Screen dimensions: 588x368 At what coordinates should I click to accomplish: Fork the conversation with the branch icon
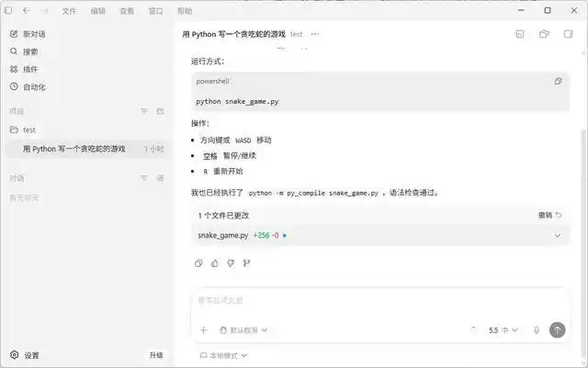coord(246,263)
